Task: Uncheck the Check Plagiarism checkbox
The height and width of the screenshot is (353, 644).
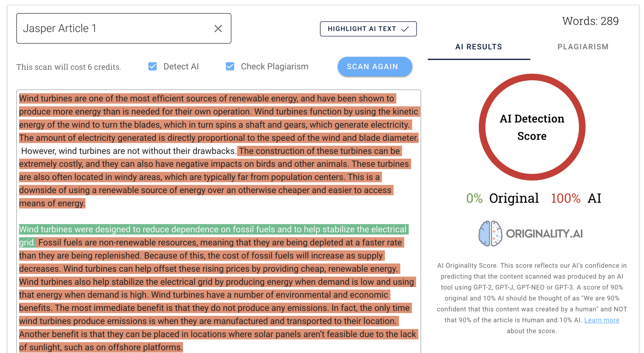Action: [x=230, y=66]
